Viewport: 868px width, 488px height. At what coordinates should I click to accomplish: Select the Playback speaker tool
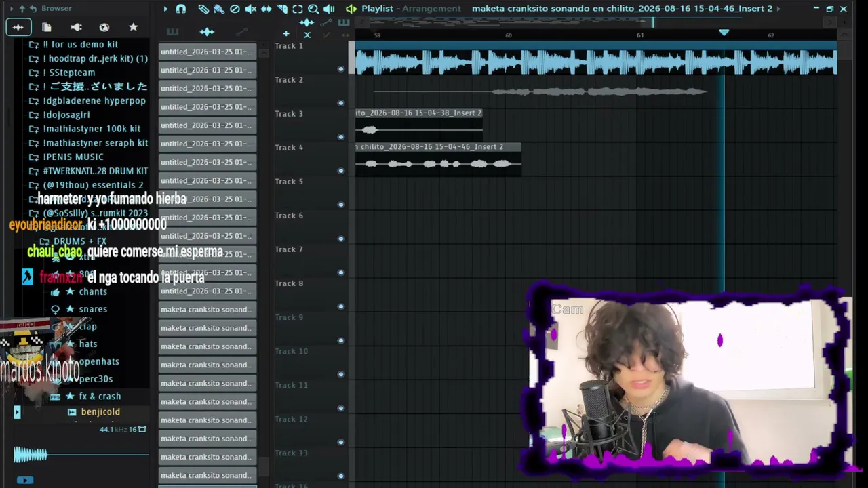329,9
